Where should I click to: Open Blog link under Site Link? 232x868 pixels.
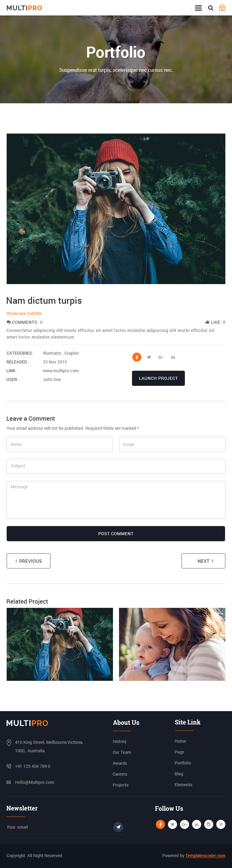coord(179,774)
